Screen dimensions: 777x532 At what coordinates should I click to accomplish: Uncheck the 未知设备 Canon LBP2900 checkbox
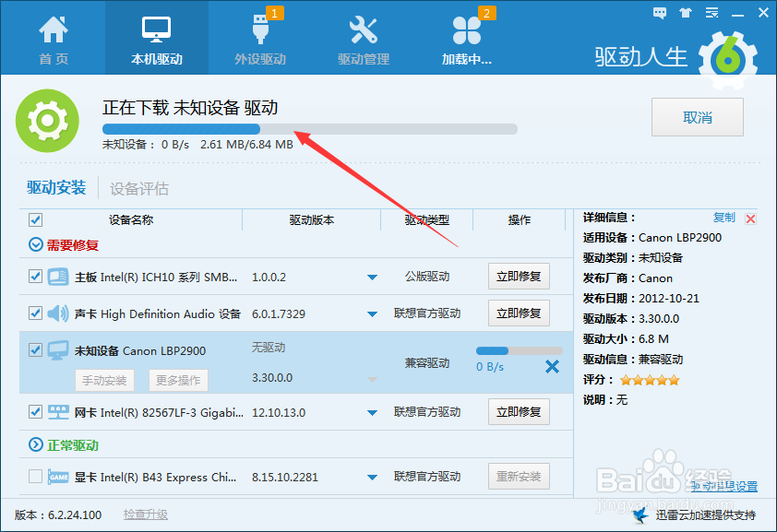35,350
